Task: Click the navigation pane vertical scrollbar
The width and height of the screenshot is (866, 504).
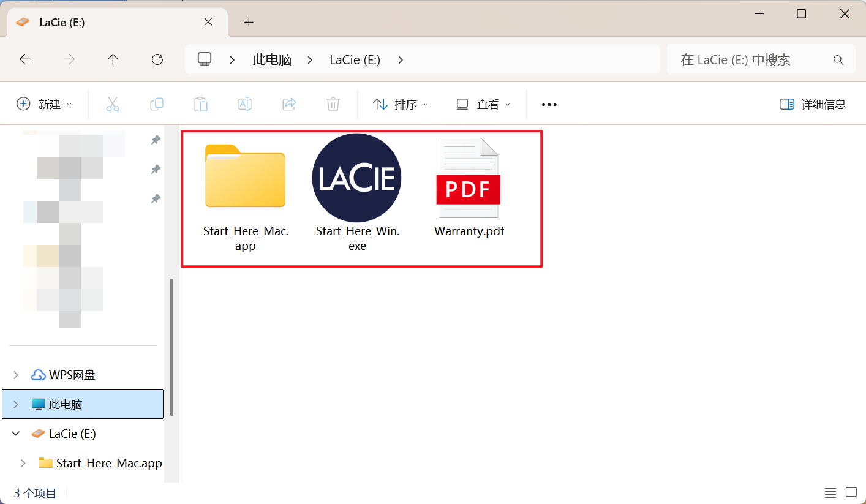Action: click(172, 347)
